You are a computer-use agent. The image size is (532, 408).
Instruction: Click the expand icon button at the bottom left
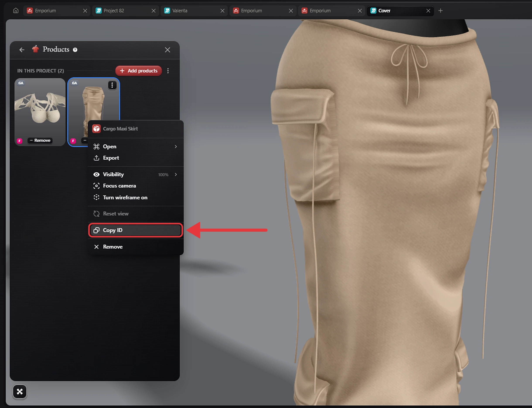click(20, 391)
